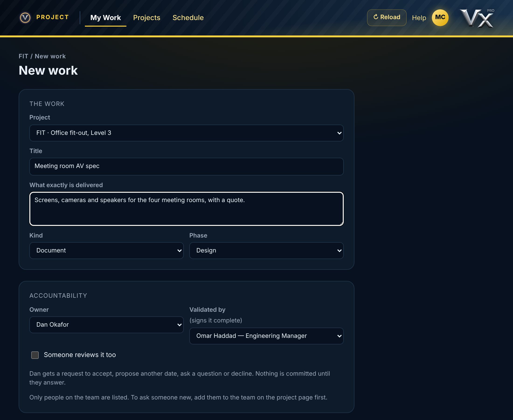Open the My Work tab

tap(105, 18)
